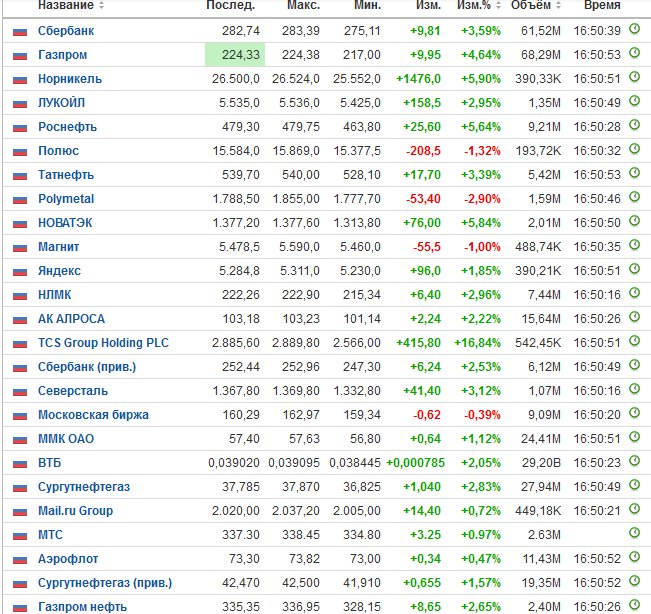651x614 pixels.
Task: Click TCS Group change value +16,84%
Action: (x=477, y=343)
